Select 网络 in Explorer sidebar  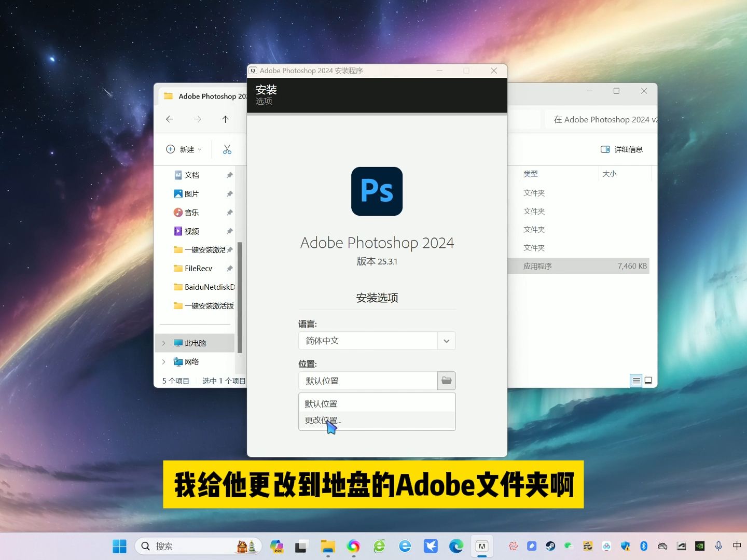pyautogui.click(x=192, y=362)
